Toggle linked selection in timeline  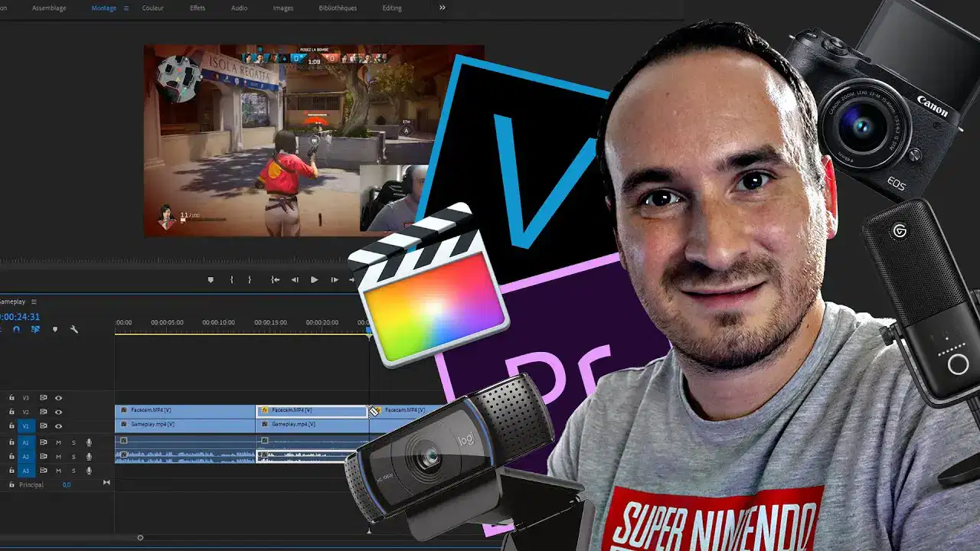35,329
